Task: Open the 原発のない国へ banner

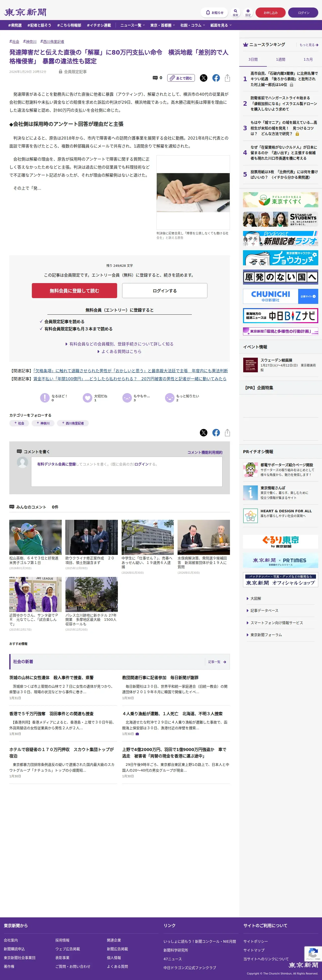Action: tap(280, 277)
